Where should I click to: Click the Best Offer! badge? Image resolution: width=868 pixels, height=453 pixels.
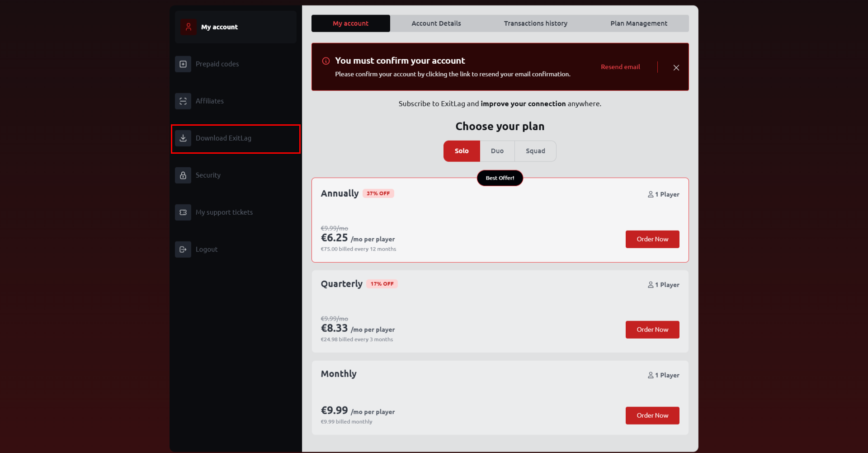pyautogui.click(x=500, y=178)
